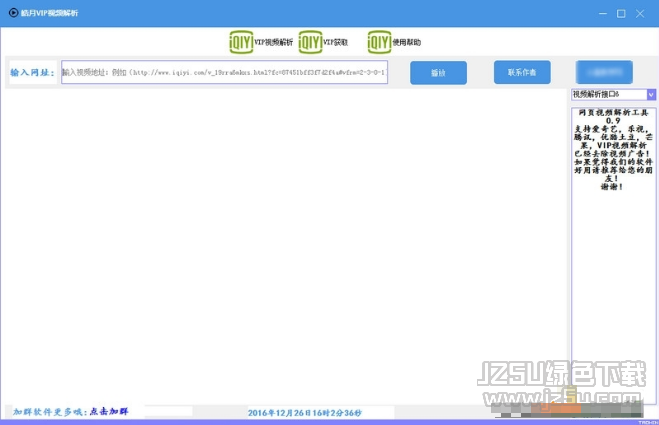Click the 联系作者 contact author button
Viewport: 659px width, 425px height.
(x=522, y=72)
